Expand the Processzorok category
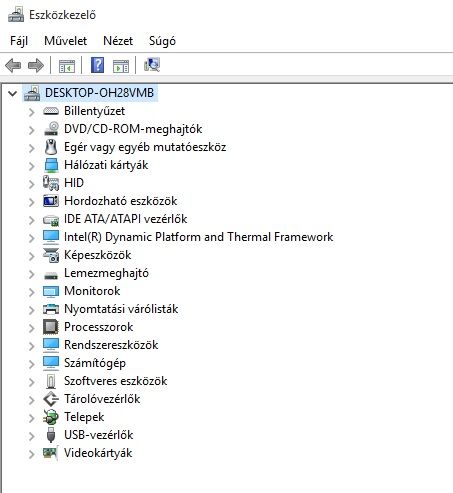This screenshot has width=453, height=493. pos(31,328)
